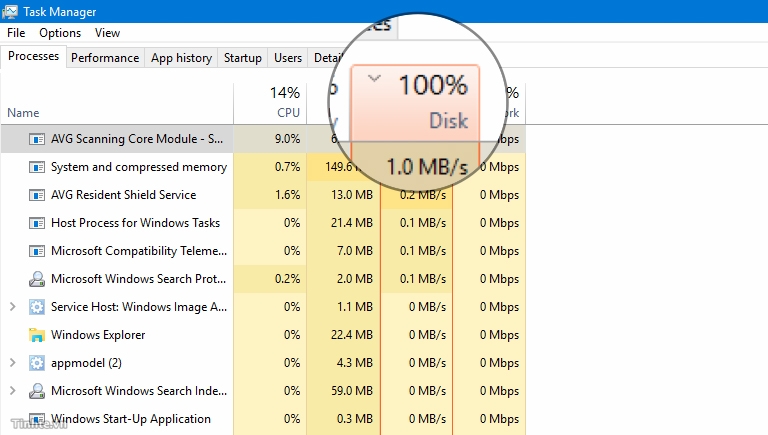The height and width of the screenshot is (435, 768).
Task: Click the 0.7% CPU value
Action: coord(287,167)
